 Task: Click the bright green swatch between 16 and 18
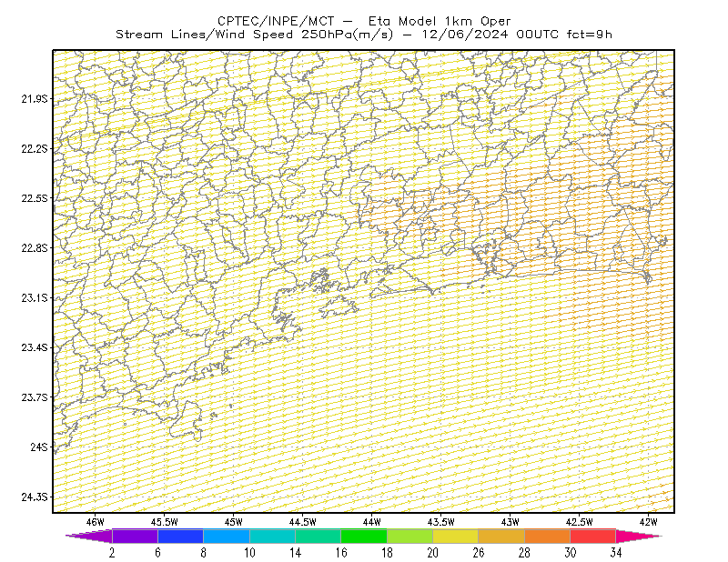[x=364, y=536]
